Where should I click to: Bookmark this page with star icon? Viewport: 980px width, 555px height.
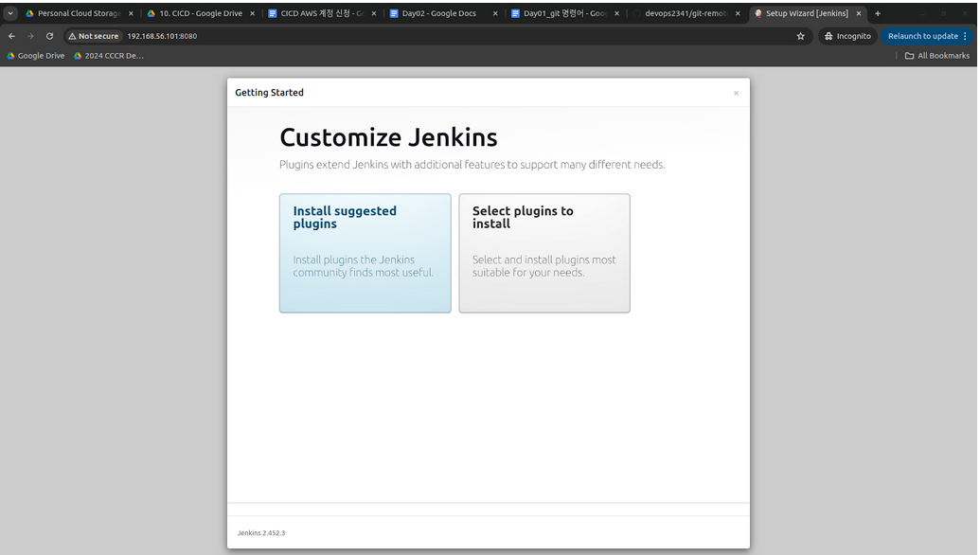point(801,36)
